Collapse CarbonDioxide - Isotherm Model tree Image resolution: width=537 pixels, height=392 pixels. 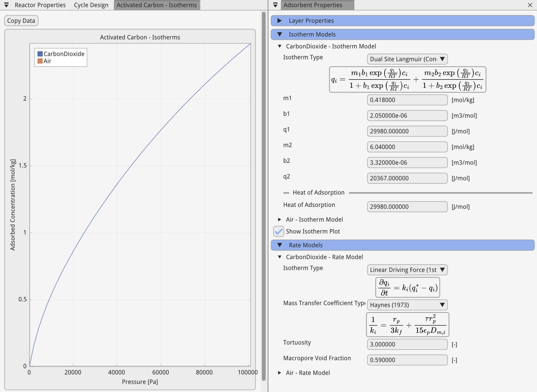click(x=280, y=46)
